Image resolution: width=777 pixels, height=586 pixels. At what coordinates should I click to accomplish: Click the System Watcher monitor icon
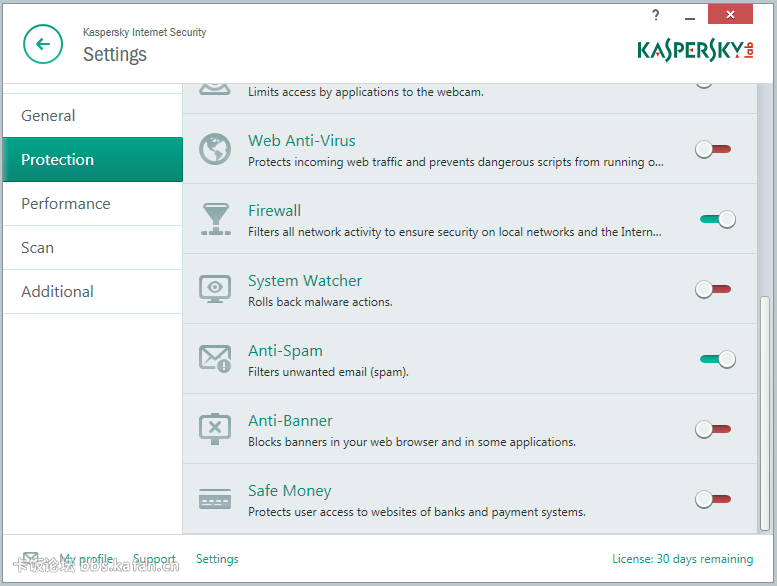(x=215, y=289)
